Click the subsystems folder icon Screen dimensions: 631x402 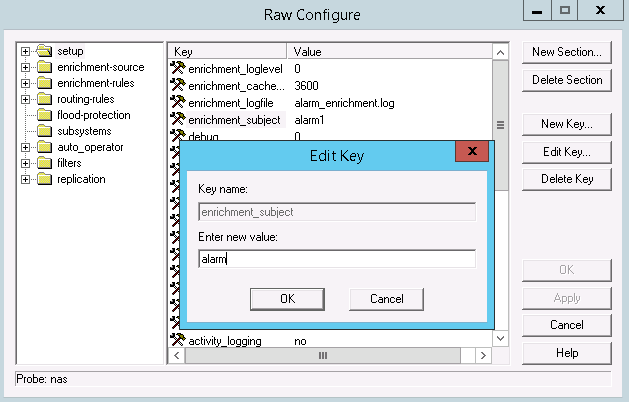point(44,131)
